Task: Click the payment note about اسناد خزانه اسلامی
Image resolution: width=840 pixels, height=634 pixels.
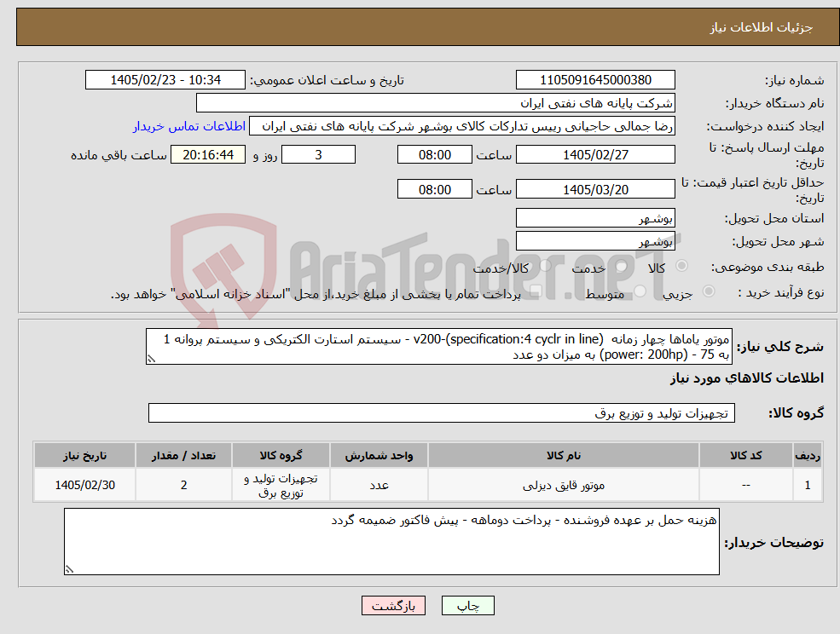Action: click(316, 294)
